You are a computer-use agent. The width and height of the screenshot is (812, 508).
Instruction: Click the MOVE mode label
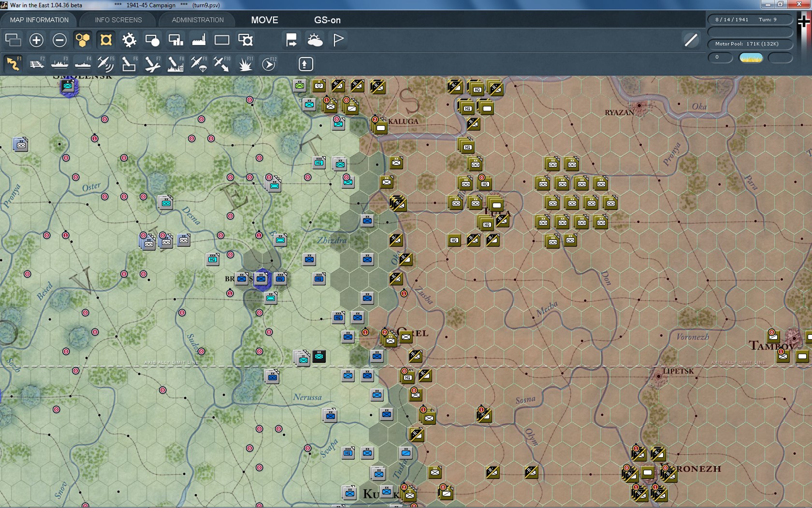(x=264, y=20)
